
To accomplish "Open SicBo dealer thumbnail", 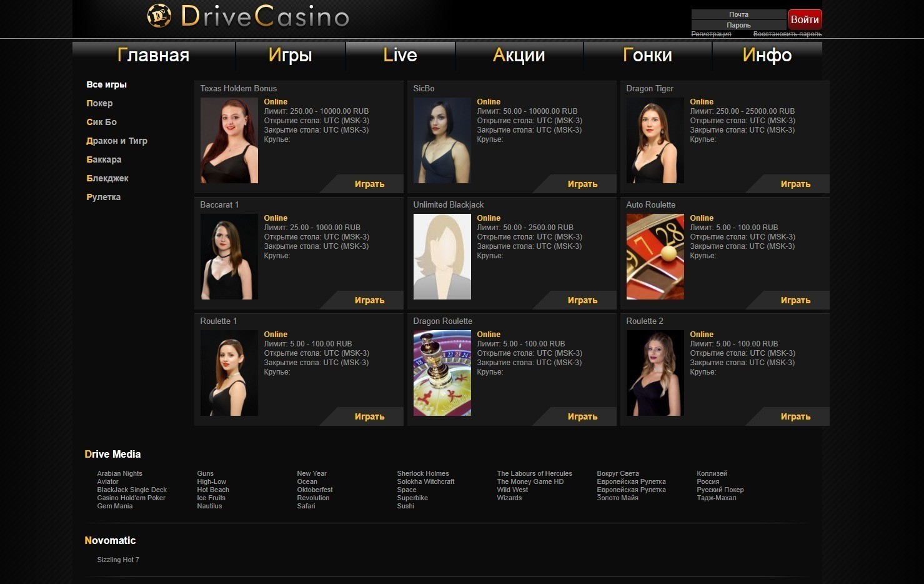I will 442,140.
